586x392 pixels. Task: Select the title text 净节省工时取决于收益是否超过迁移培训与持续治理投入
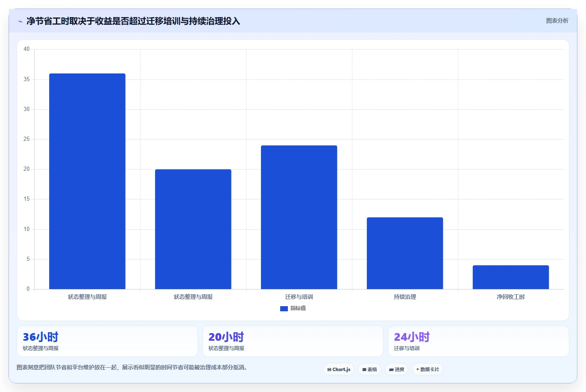133,21
